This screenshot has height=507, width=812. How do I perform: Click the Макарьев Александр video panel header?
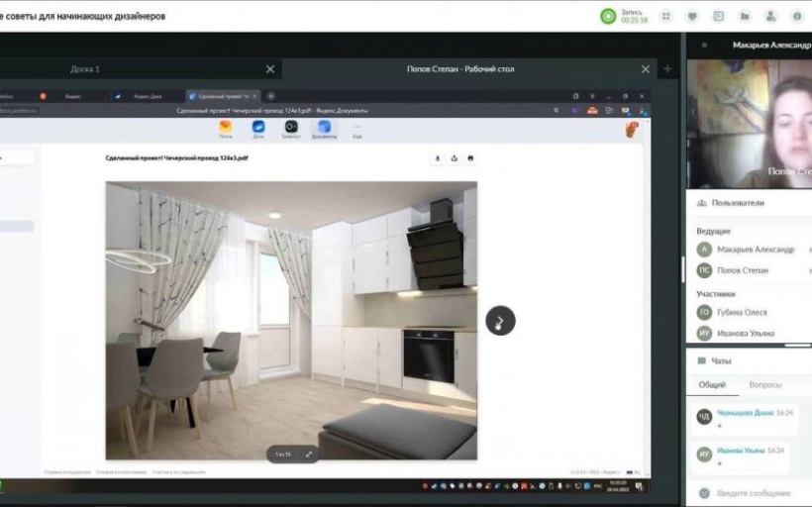pos(750,46)
